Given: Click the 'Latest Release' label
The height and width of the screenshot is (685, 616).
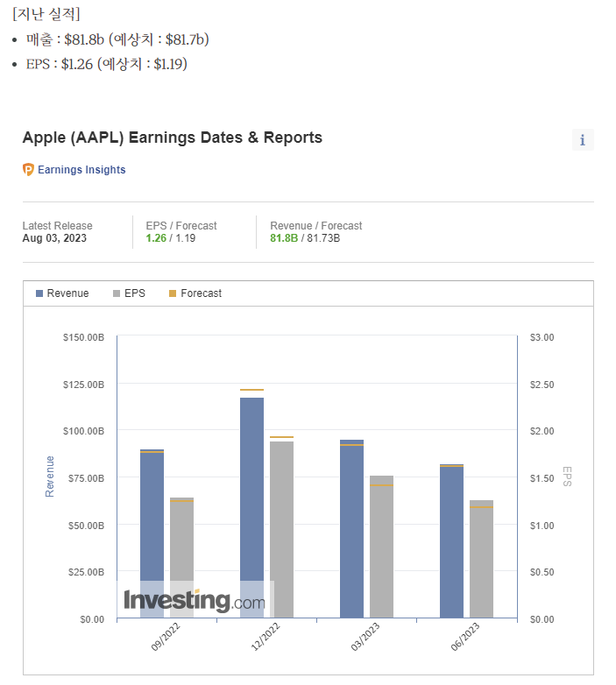Looking at the screenshot, I should [57, 226].
